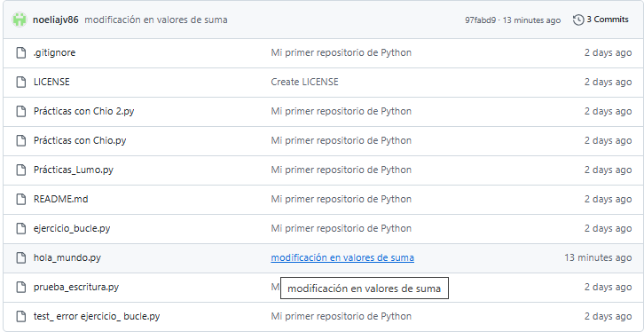Viewport: 644px width, 332px height.
Task: Open the latest commit message in the header
Action: pos(156,20)
